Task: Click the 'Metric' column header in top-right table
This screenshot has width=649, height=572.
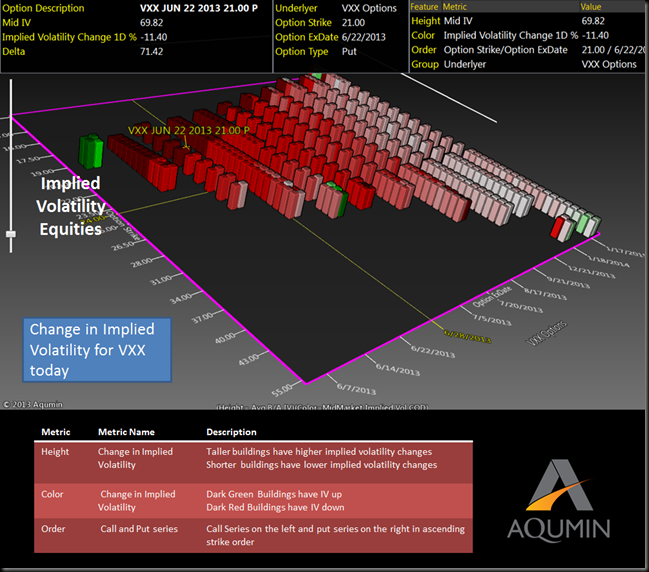Action: 454,7
